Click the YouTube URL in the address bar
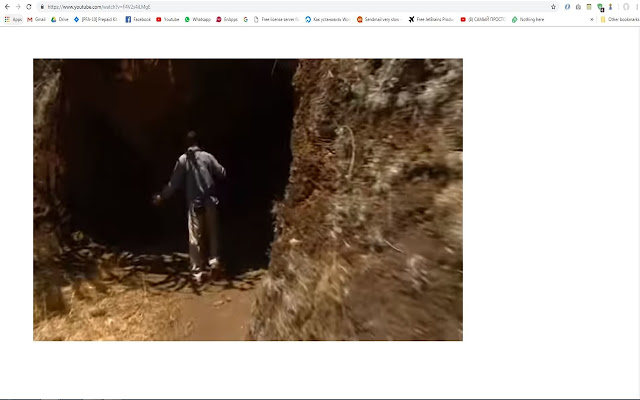The height and width of the screenshot is (400, 640). [99, 7]
